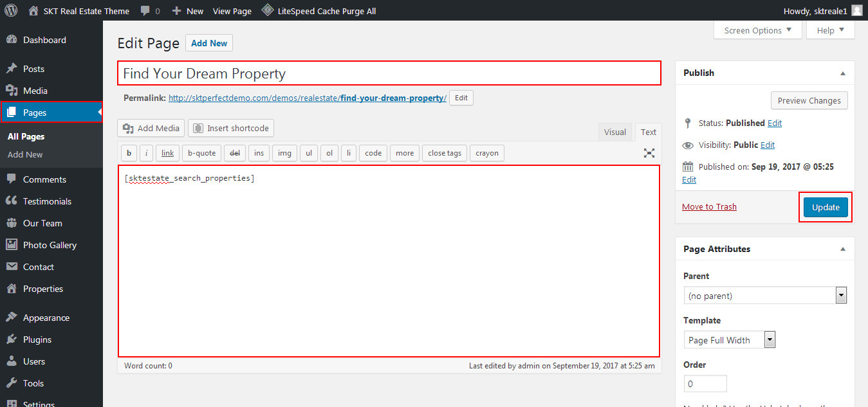Edit the Published on date link
868x407 pixels.
click(689, 179)
